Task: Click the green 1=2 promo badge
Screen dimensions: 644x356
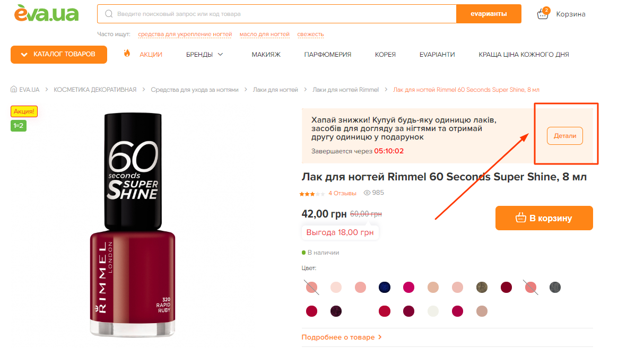Action: point(19,126)
